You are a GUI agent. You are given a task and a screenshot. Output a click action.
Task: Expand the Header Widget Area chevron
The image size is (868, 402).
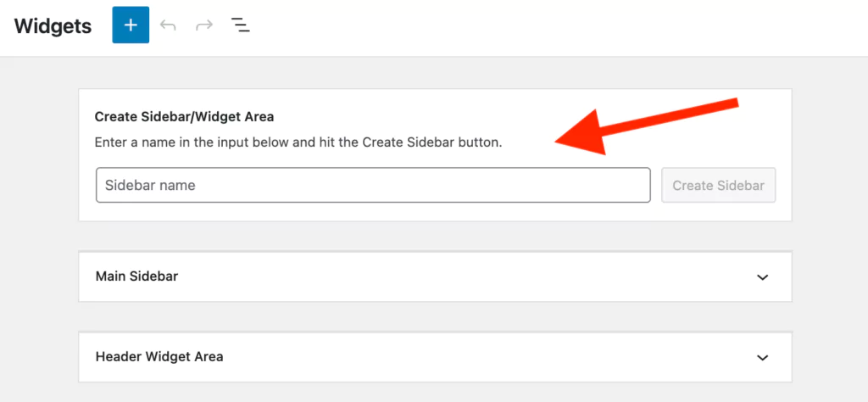[x=763, y=357]
